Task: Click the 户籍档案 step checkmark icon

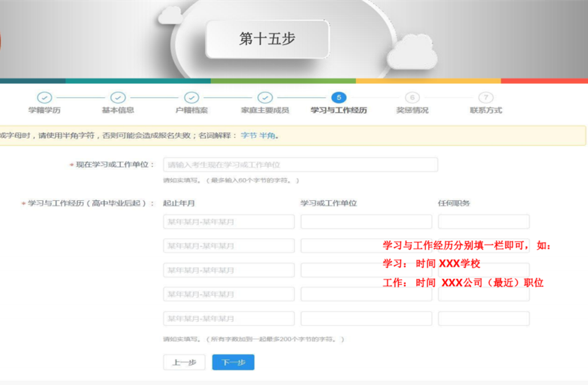Action: pyautogui.click(x=192, y=98)
